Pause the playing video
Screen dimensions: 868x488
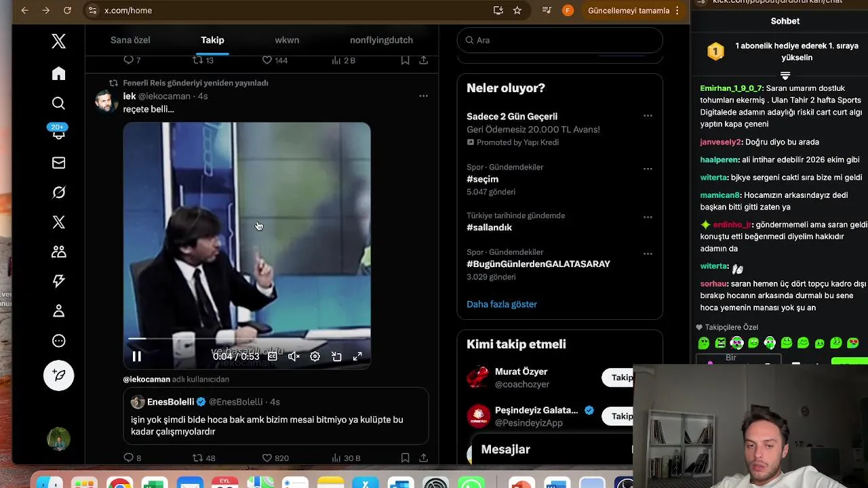click(136, 357)
